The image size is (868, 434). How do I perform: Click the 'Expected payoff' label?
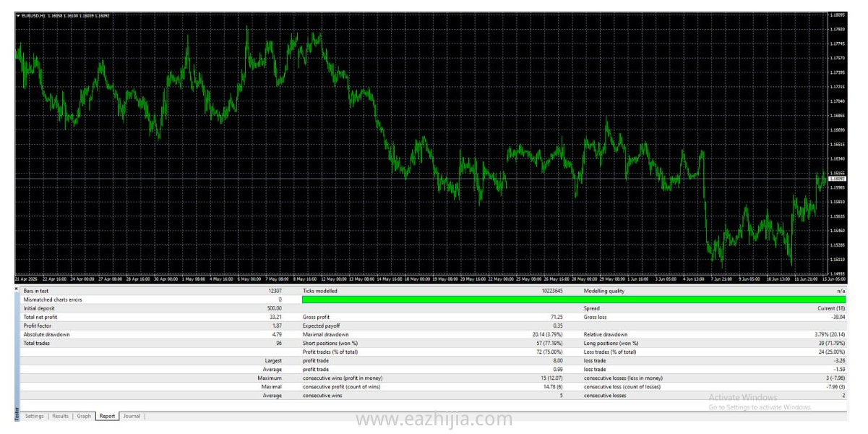tap(320, 325)
